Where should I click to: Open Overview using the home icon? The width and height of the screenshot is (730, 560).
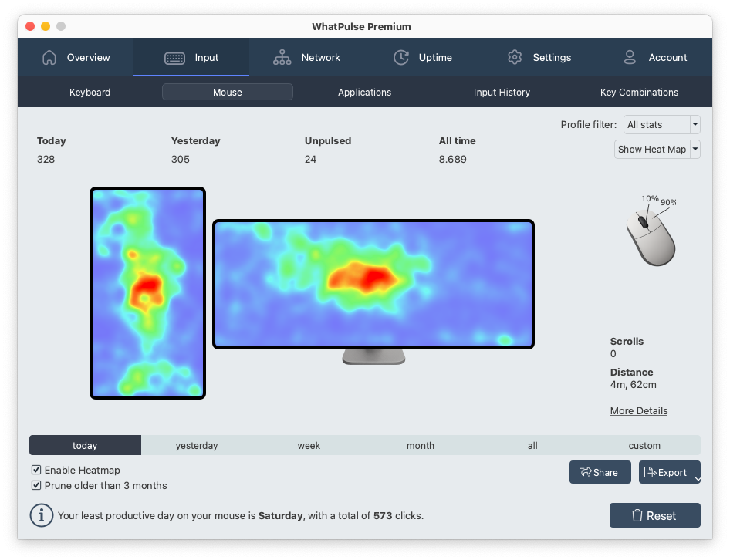[x=48, y=57]
